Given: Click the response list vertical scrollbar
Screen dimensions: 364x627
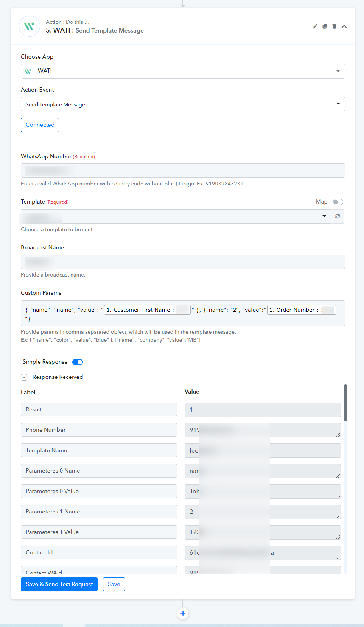Looking at the screenshot, I should tap(345, 403).
